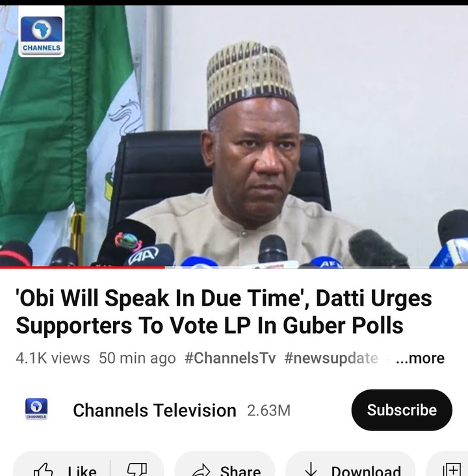Expand the video title 'Obi Will Speak In Due Time'
468x476 pixels.
(x=224, y=311)
